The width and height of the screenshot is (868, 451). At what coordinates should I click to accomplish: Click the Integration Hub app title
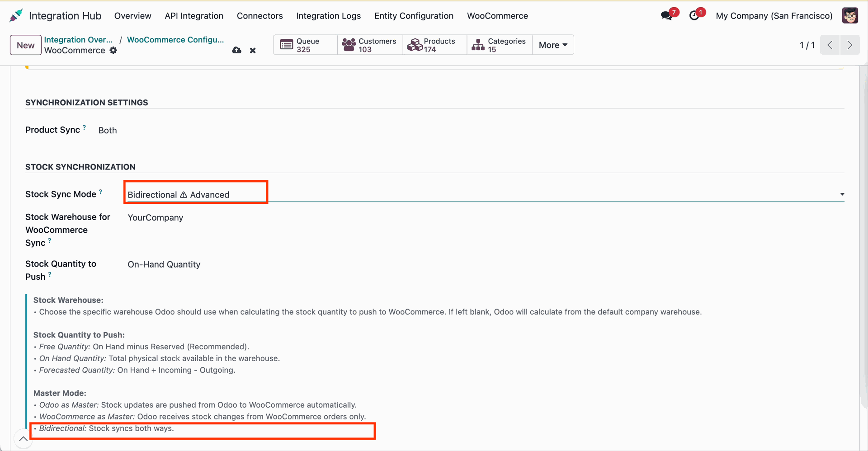[65, 16]
